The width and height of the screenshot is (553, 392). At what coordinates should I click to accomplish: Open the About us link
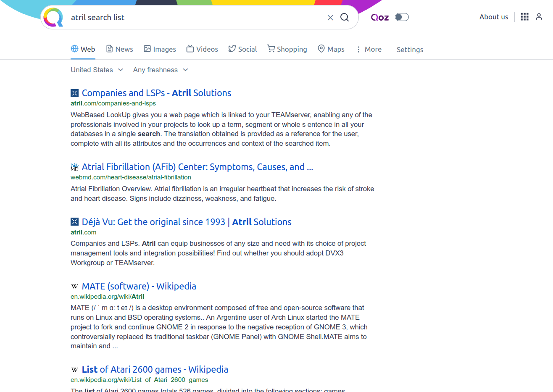pos(494,17)
